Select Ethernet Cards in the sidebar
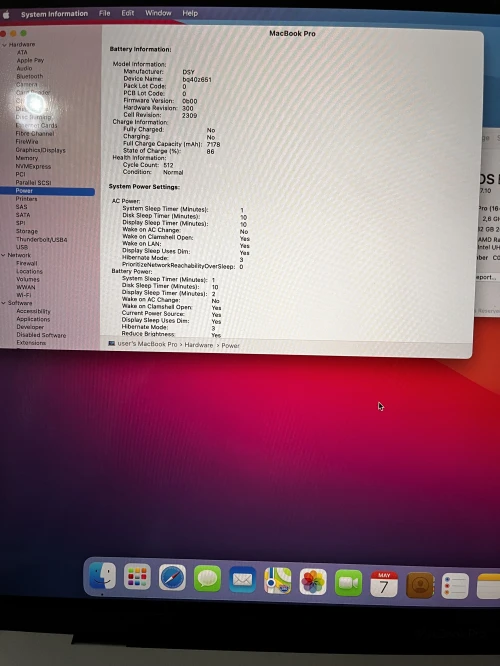This screenshot has width=500, height=666. coord(36,125)
